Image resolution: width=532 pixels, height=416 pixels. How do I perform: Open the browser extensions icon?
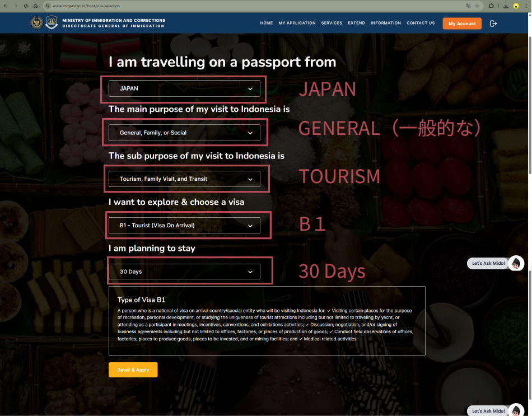[x=491, y=6]
